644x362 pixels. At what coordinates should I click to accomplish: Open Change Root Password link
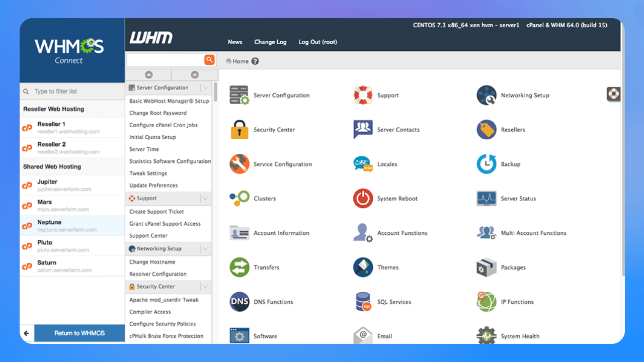tap(158, 113)
